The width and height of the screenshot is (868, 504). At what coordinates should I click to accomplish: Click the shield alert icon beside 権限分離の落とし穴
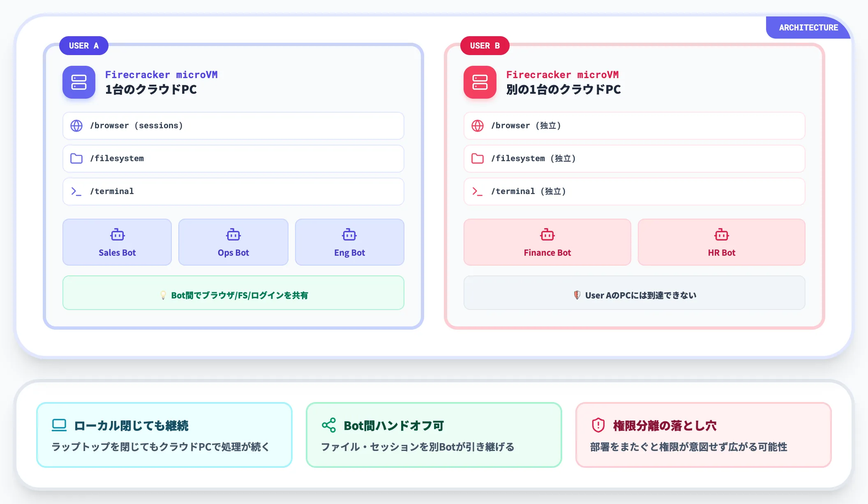[x=598, y=425]
